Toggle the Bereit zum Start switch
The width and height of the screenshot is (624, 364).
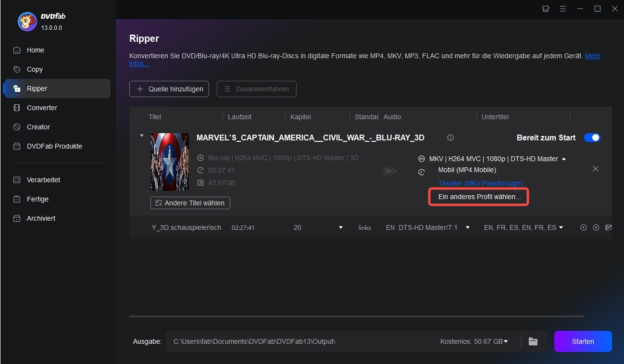click(592, 138)
